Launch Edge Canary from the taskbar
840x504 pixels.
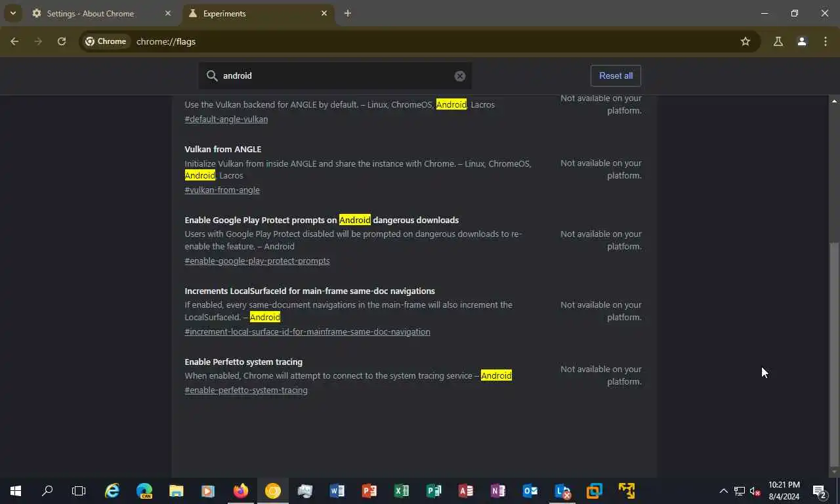click(x=144, y=491)
